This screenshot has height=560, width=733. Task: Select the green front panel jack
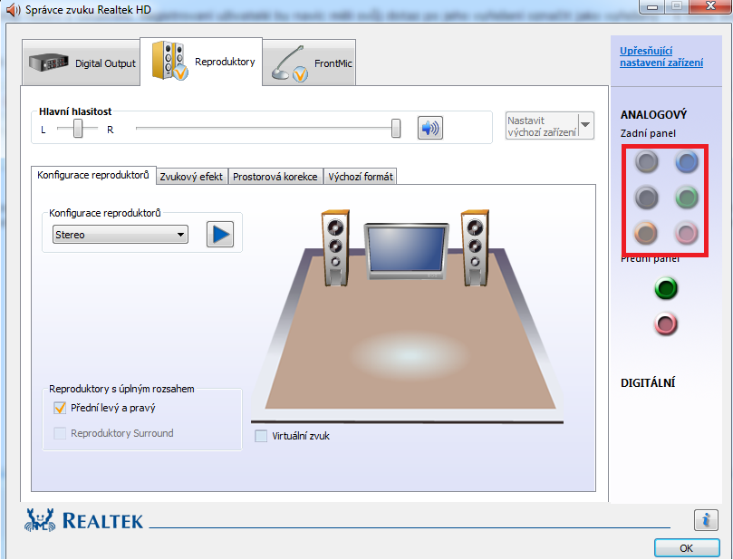pos(666,288)
